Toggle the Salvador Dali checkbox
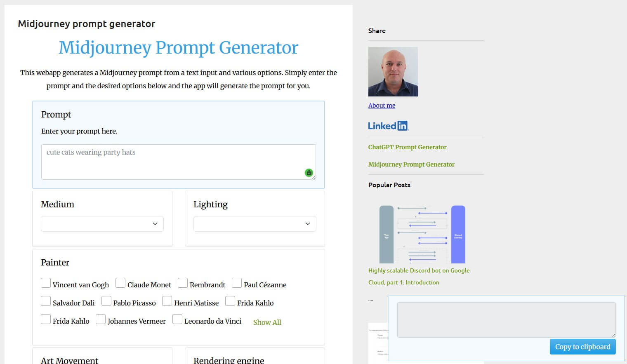 click(46, 301)
